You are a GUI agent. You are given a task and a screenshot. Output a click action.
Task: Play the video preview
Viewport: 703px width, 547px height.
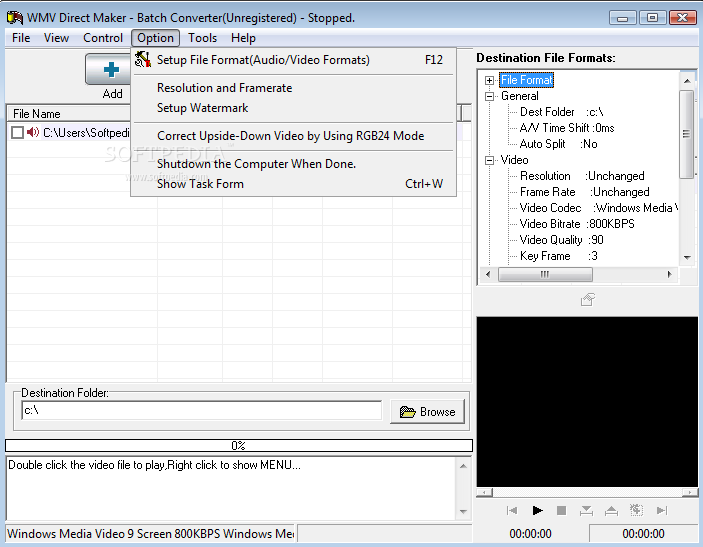537,510
